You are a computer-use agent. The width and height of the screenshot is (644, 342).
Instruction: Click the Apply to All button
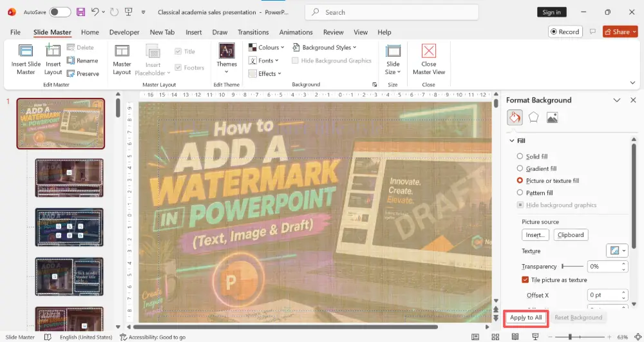526,318
